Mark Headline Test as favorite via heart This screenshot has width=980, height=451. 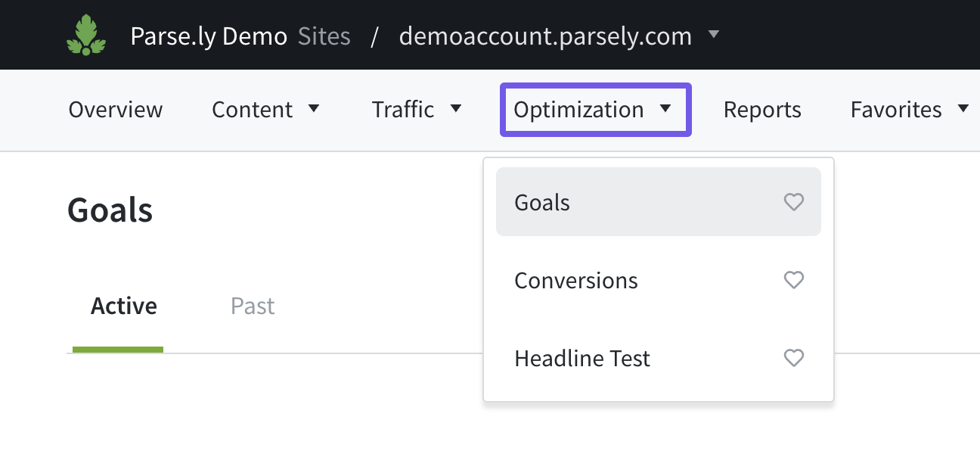pyautogui.click(x=793, y=358)
